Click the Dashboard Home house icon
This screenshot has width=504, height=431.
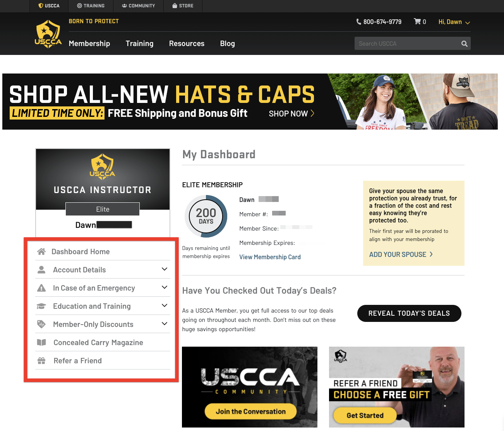click(x=41, y=251)
